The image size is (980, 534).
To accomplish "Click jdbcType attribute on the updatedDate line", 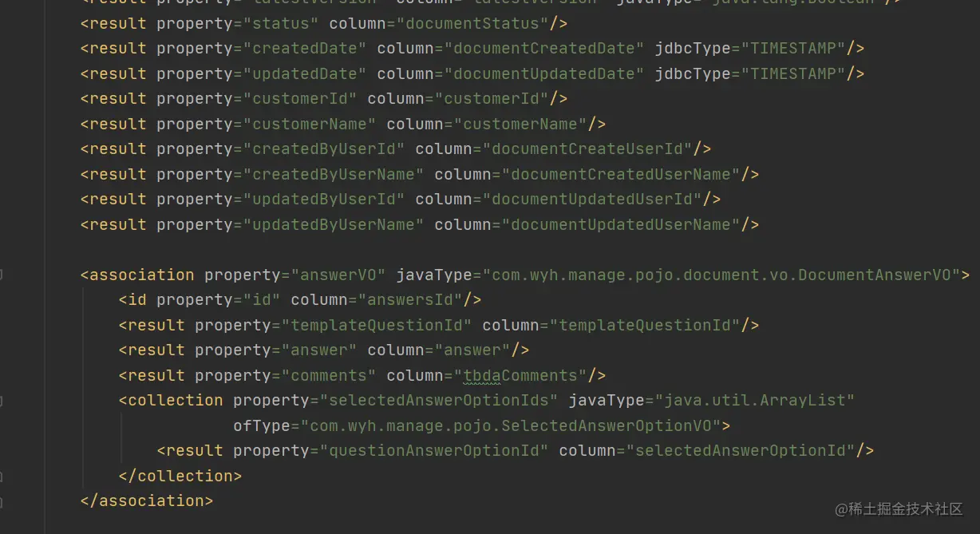I will coord(693,74).
